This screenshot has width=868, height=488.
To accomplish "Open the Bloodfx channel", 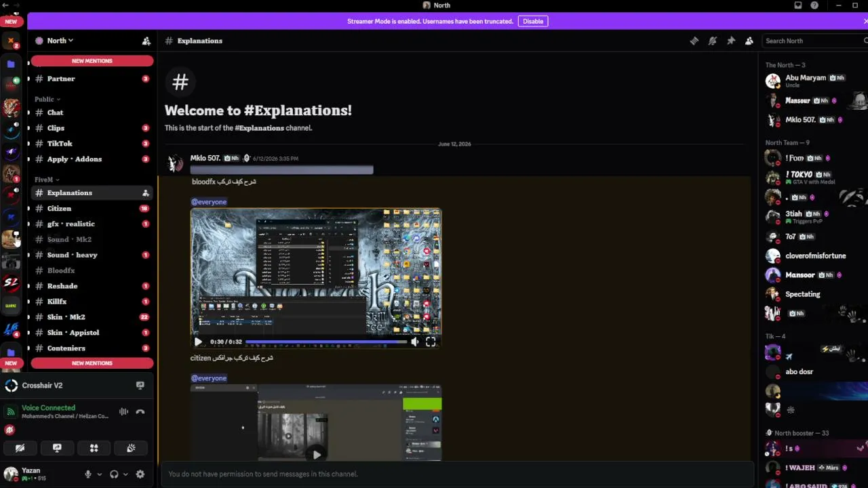I will point(92,270).
